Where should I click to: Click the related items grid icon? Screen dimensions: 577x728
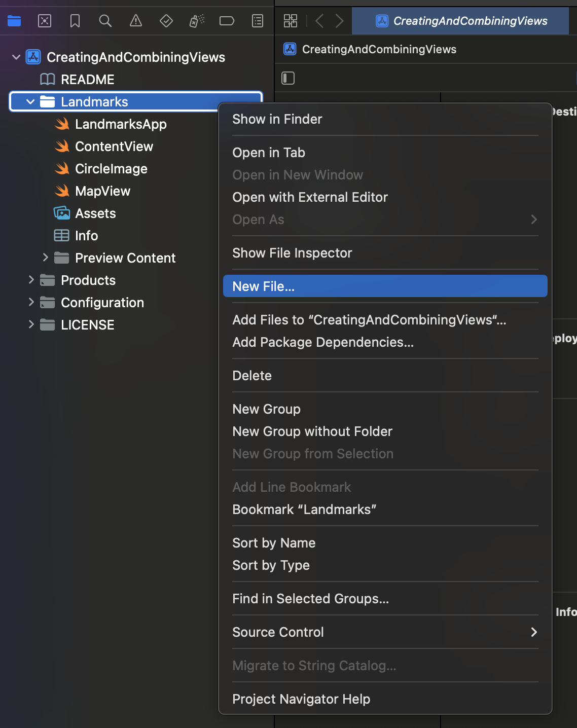click(x=291, y=21)
